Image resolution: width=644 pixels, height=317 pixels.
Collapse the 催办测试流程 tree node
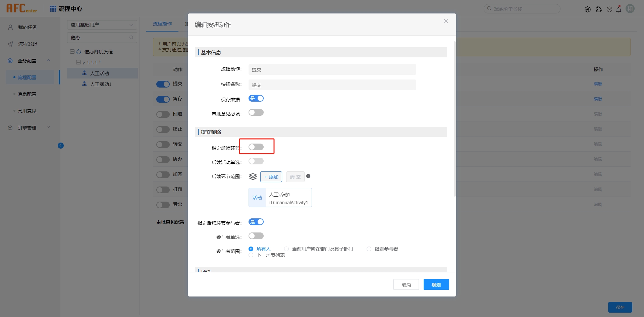(72, 52)
